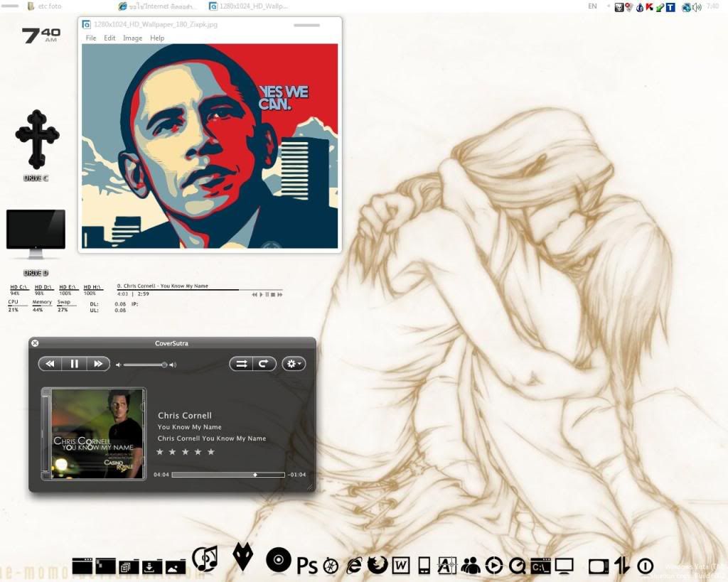Switch to the etc foto taskbar item
The width and height of the screenshot is (728, 582).
[x=45, y=6]
